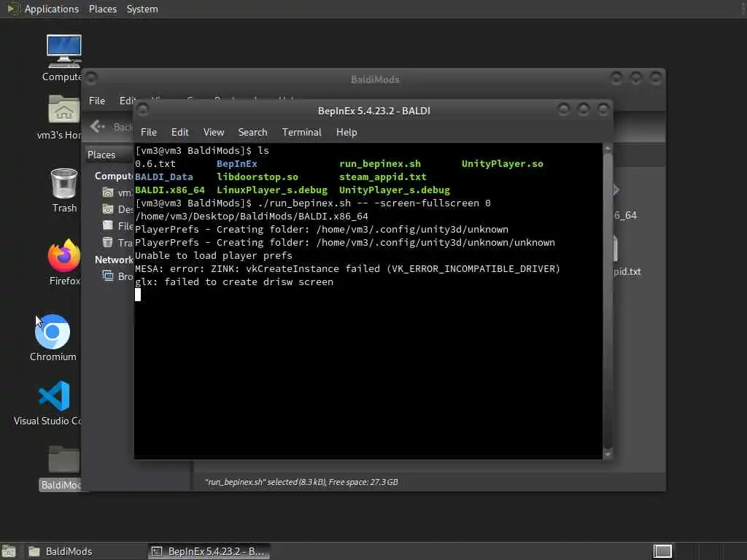Click the terminal window menu button at title left

142,110
